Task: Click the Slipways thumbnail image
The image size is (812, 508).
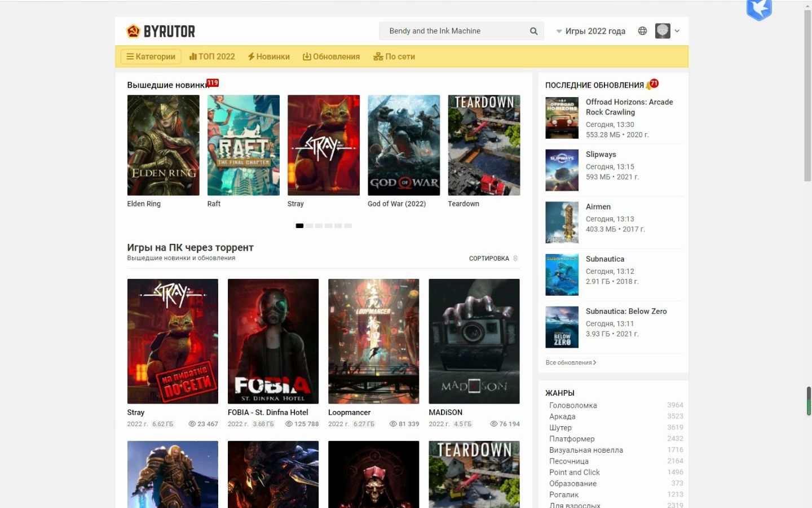Action: pyautogui.click(x=562, y=170)
